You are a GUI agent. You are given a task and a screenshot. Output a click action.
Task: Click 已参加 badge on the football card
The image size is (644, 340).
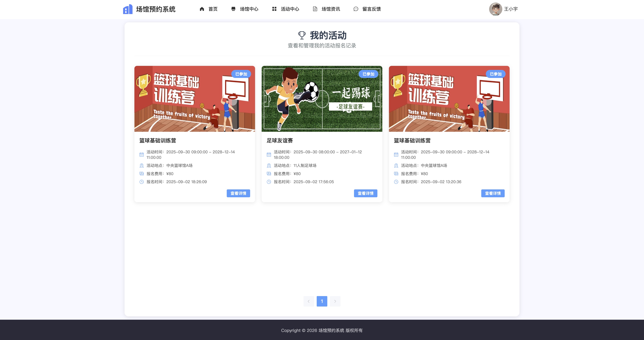[x=368, y=74]
